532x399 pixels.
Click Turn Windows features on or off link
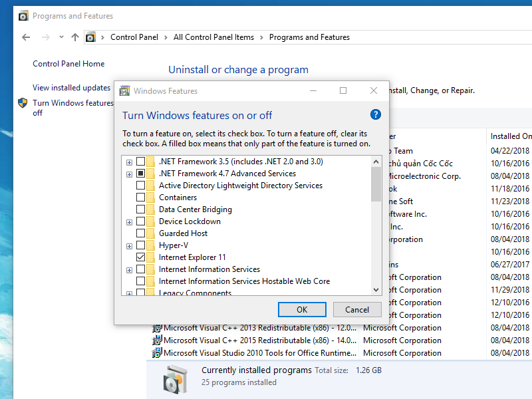click(x=73, y=108)
